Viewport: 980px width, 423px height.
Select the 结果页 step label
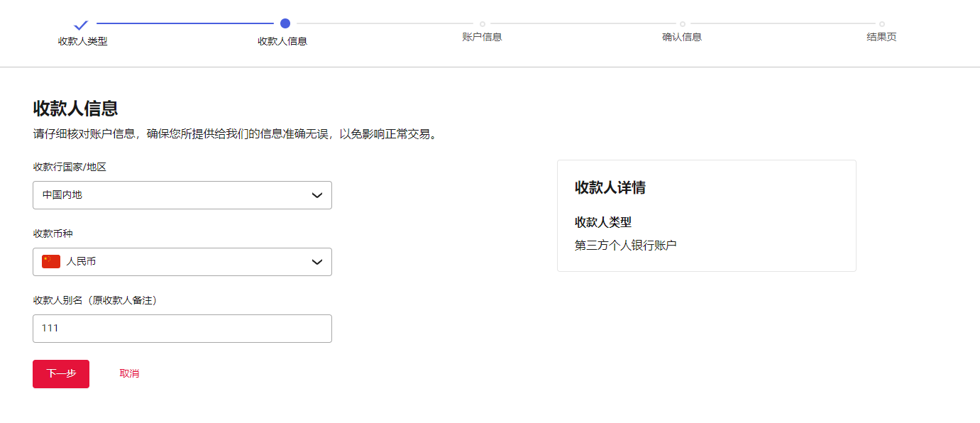(x=881, y=37)
